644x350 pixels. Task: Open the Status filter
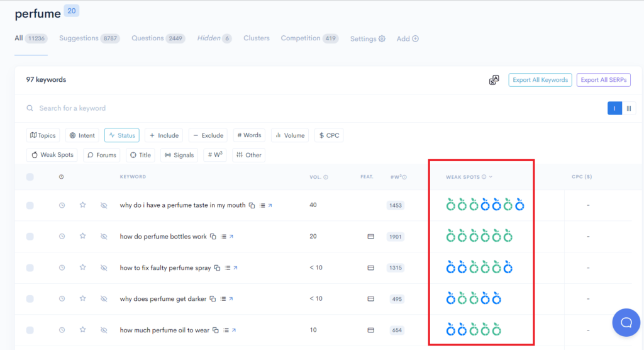[x=122, y=135]
